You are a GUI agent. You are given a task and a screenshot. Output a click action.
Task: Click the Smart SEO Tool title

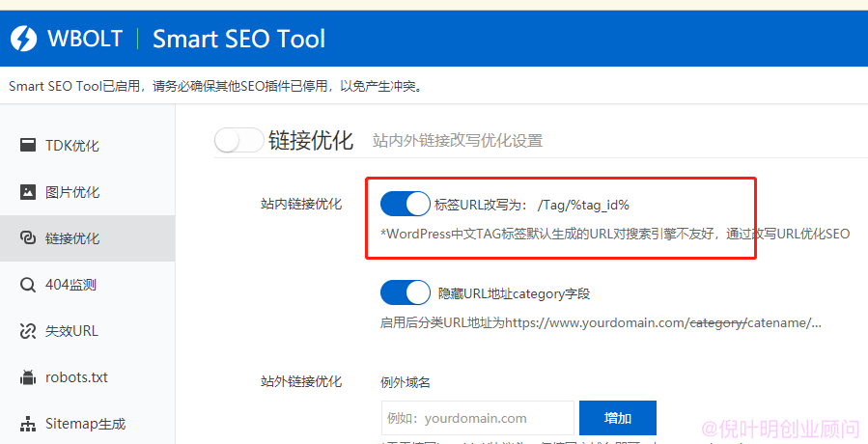click(x=238, y=39)
